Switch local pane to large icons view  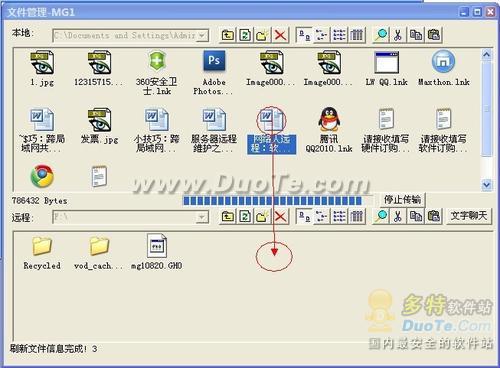[x=304, y=35]
